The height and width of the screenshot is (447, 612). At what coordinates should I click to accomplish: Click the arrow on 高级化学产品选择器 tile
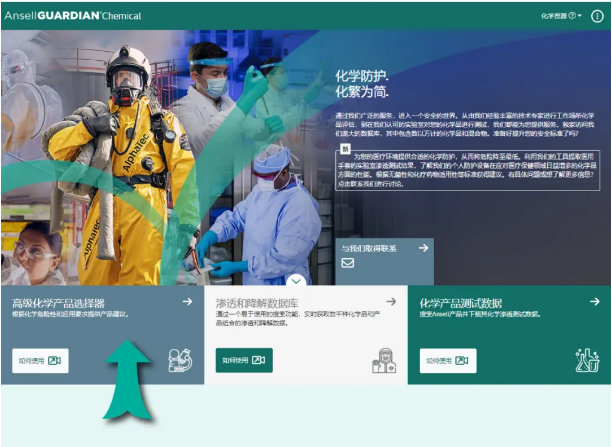click(x=187, y=301)
